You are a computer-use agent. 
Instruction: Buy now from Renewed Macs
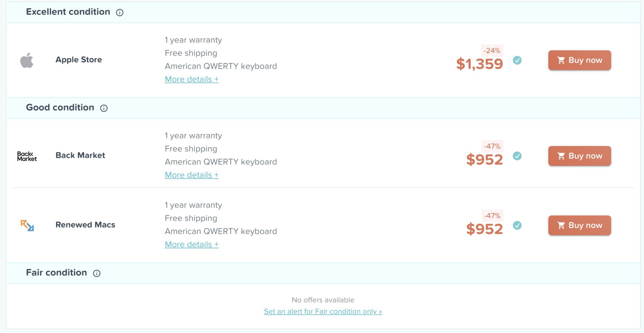pos(580,225)
